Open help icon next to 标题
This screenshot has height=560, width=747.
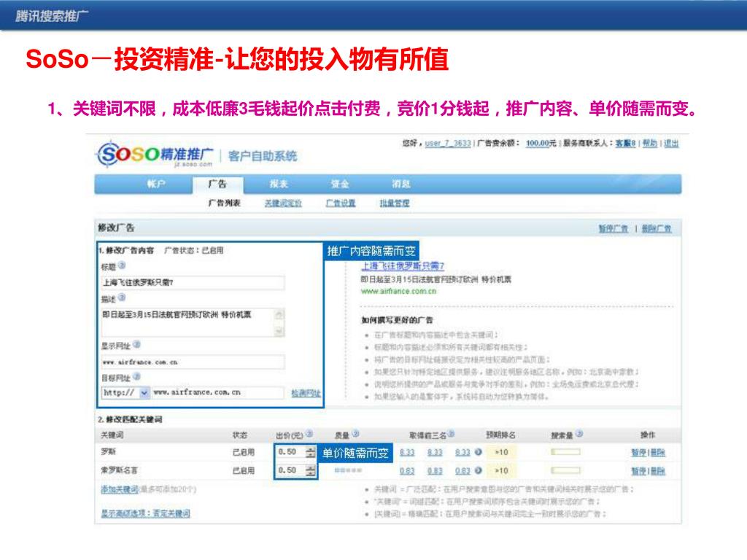click(x=122, y=265)
